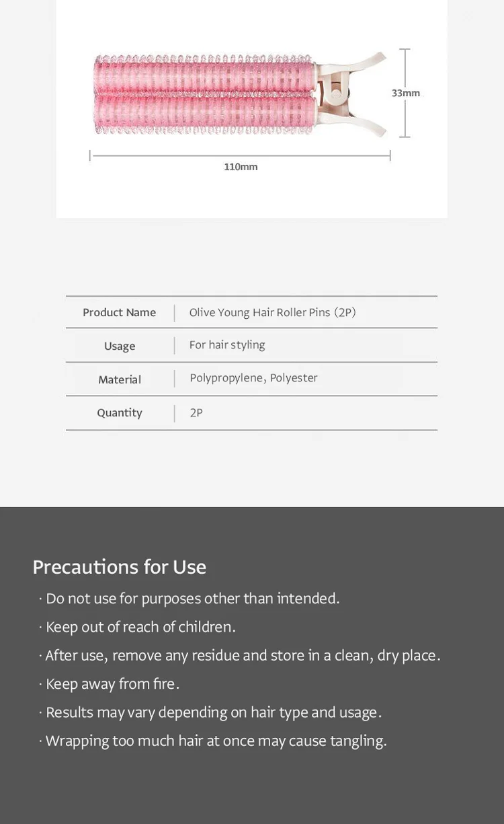The image size is (504, 824).
Task: Click the Quantity row label
Action: click(x=120, y=413)
